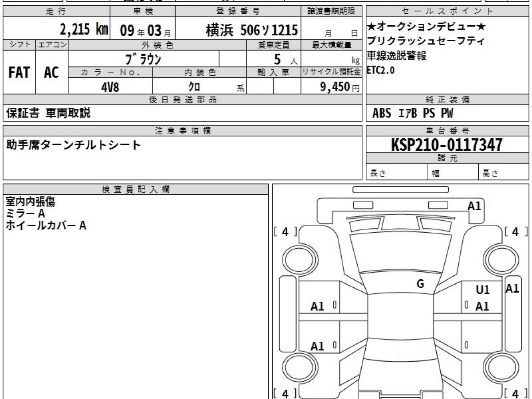Select the color code "4V8"
The image size is (532, 399).
pyautogui.click(x=110, y=87)
